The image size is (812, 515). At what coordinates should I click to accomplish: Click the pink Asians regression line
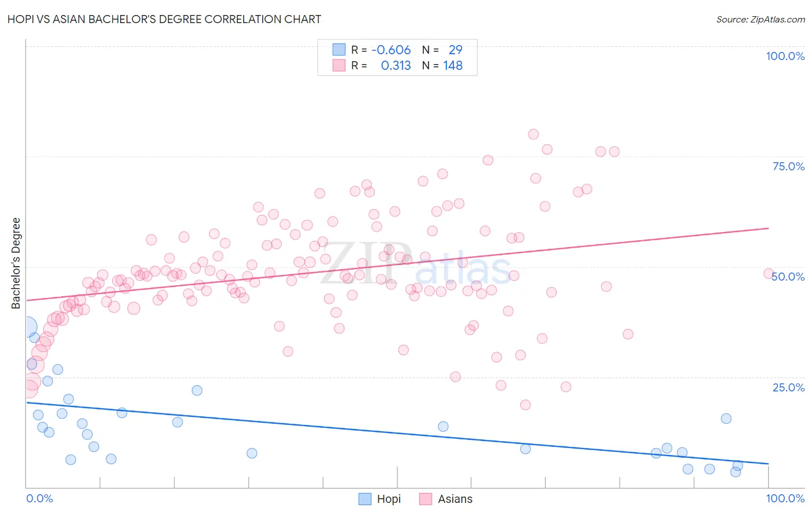click(397, 264)
